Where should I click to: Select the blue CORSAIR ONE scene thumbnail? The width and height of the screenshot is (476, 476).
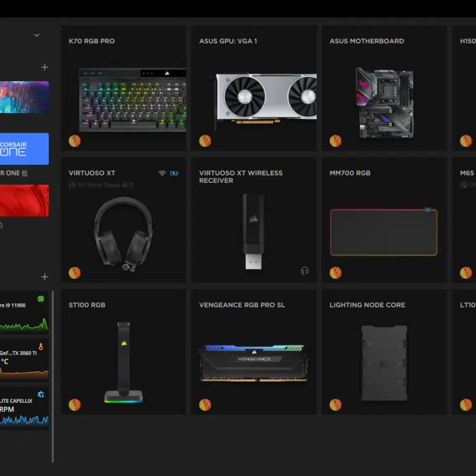coord(24,149)
